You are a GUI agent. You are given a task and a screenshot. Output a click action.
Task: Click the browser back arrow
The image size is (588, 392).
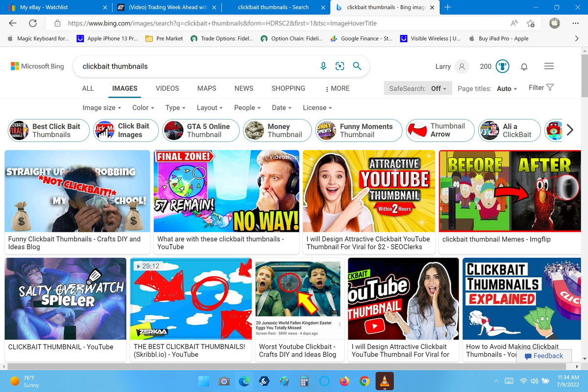pos(13,23)
